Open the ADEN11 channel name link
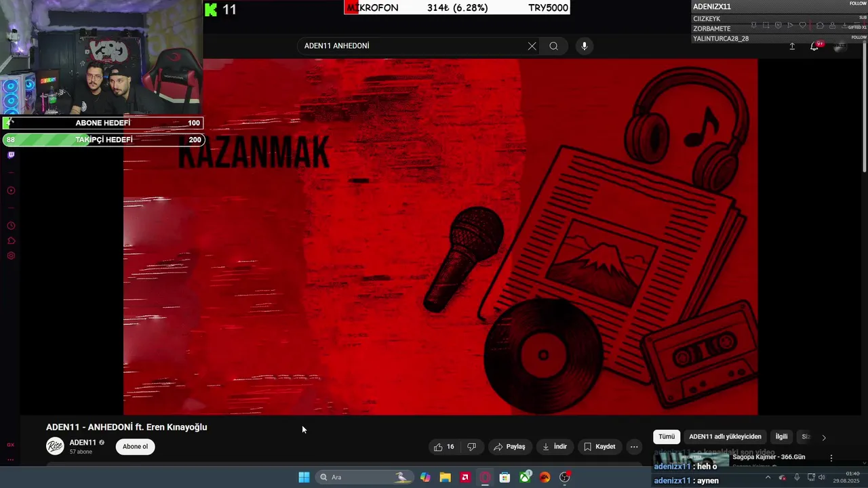The image size is (868, 488). (83, 443)
